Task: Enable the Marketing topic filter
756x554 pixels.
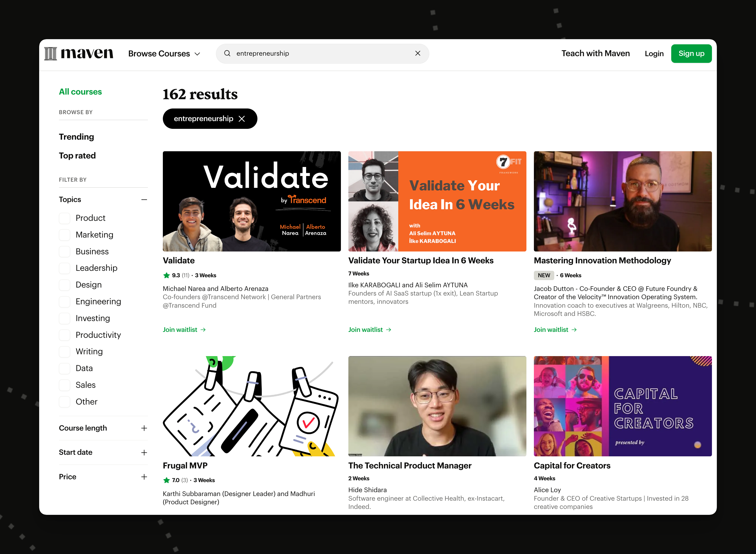Action: pos(65,235)
